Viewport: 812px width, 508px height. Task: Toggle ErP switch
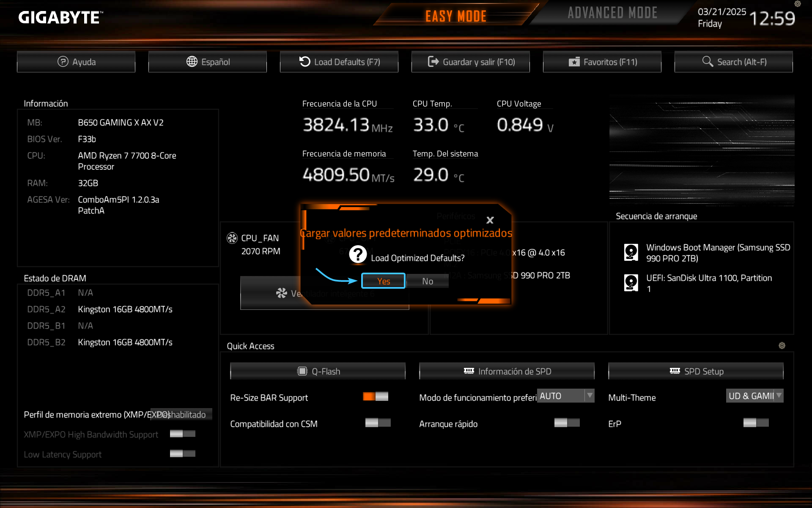pyautogui.click(x=756, y=422)
